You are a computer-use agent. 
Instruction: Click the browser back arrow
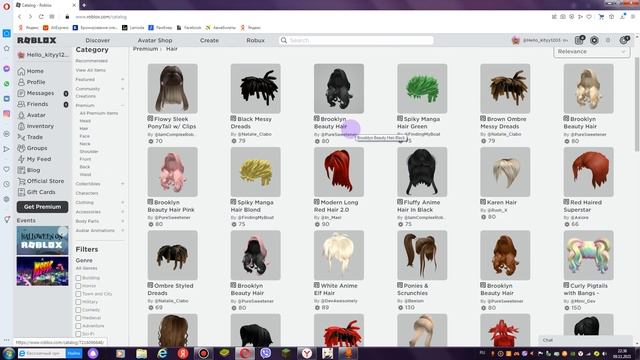click(x=19, y=17)
